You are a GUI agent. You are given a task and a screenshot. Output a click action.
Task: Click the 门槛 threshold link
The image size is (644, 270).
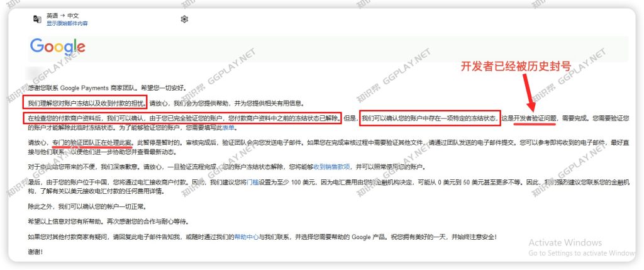(253, 182)
